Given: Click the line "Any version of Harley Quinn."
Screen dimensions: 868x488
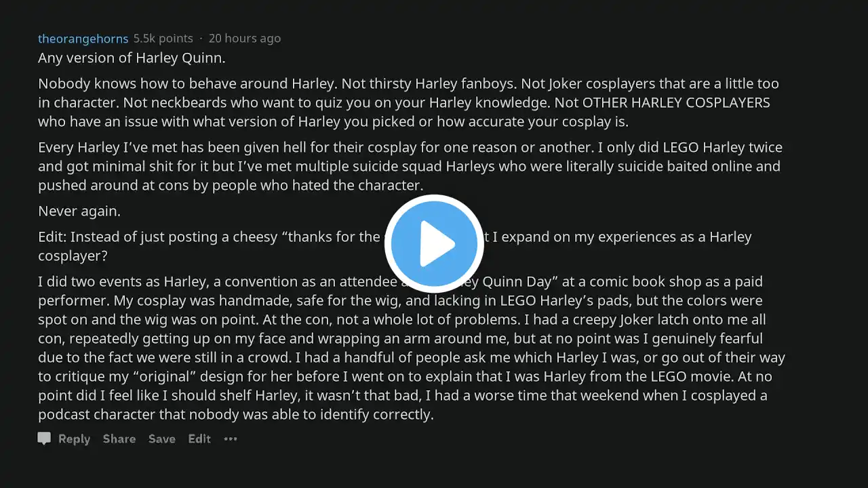Looking at the screenshot, I should [132, 58].
